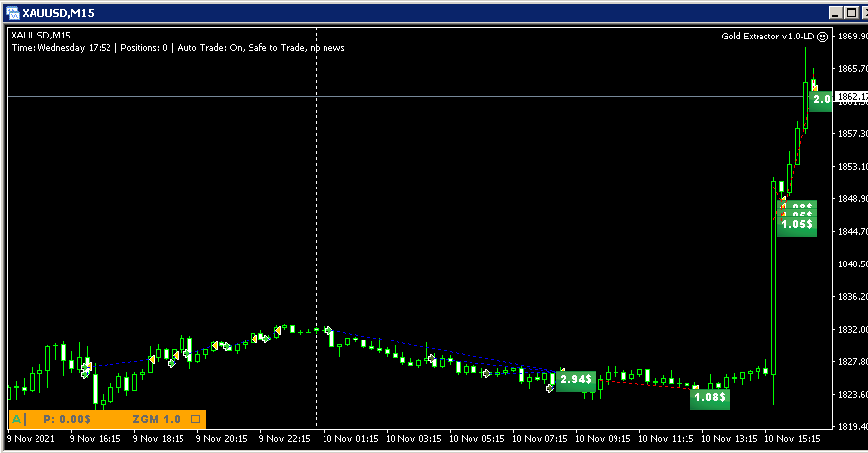Click the 9 Nov 22:15 time axis label
Viewport: 868px width, 453px height.
click(284, 438)
